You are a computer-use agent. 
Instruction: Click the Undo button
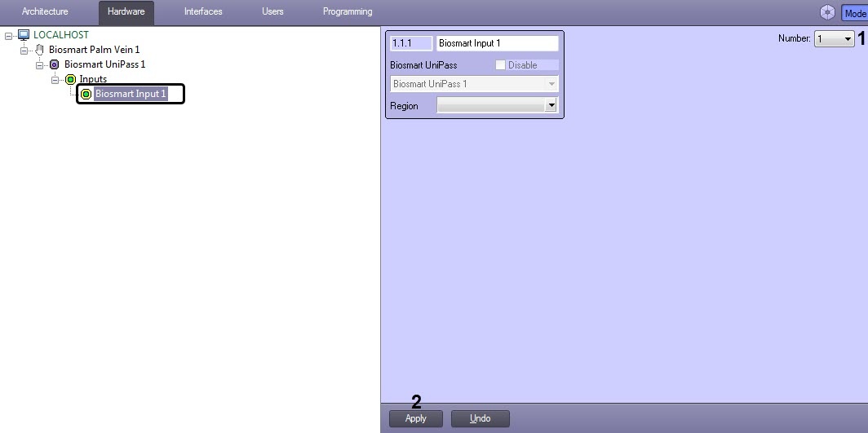480,418
